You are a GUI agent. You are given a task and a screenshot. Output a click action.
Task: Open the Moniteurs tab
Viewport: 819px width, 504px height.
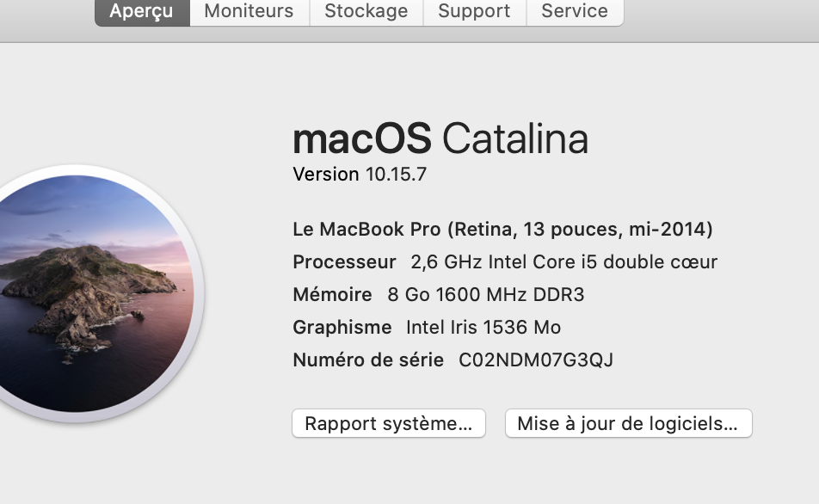coord(249,12)
